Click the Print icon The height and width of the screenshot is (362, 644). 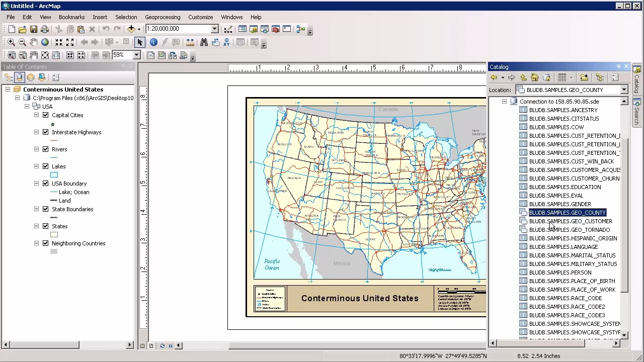45,29
